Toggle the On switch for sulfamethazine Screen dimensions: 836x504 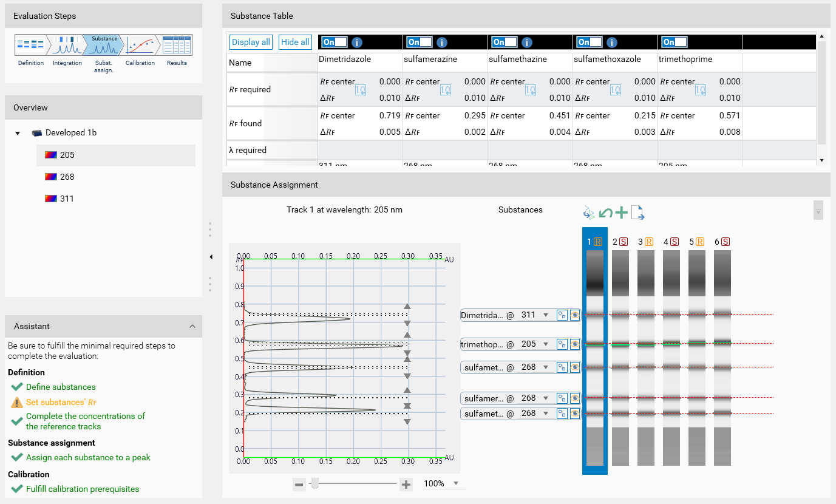click(505, 42)
